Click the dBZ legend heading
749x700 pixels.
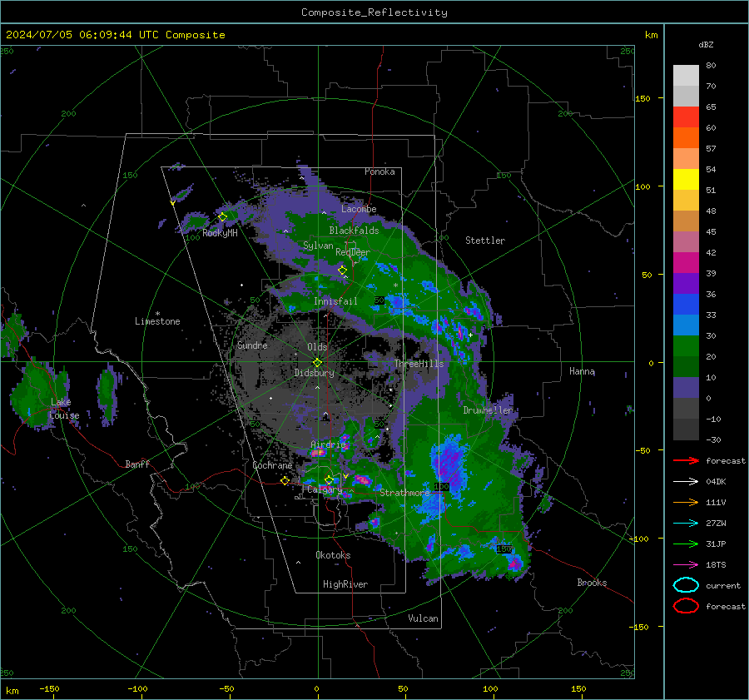706,44
